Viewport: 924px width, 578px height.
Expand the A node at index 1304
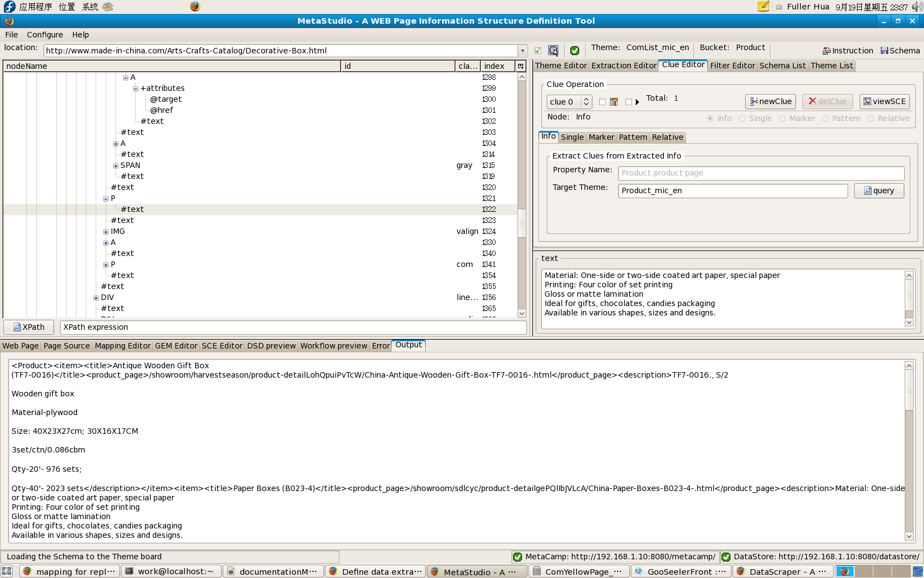pyautogui.click(x=116, y=144)
